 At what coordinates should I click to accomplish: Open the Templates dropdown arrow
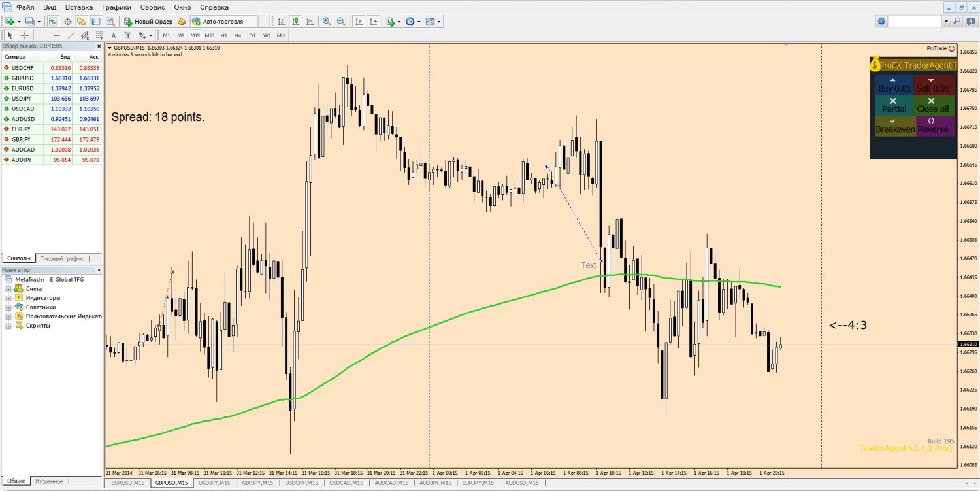point(439,22)
